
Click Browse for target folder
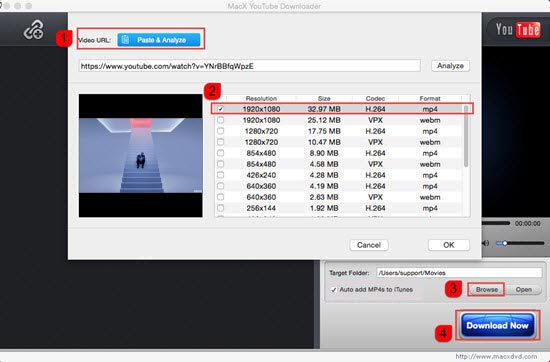point(487,289)
